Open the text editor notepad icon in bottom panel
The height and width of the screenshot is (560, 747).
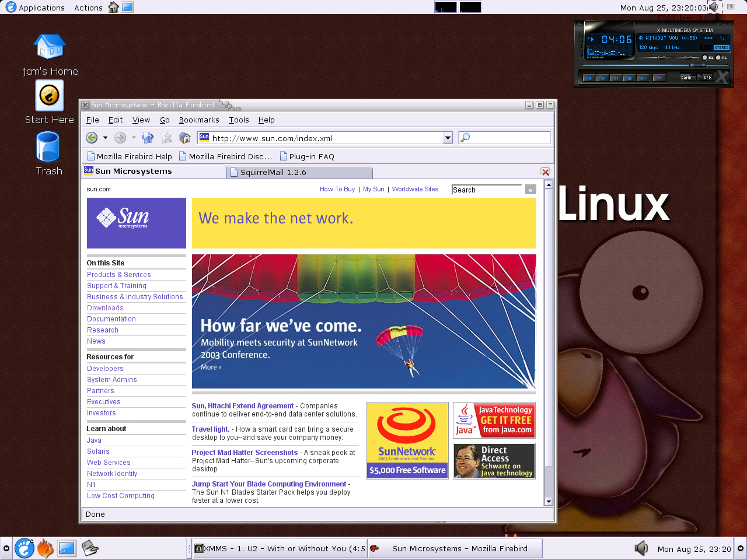point(90,548)
